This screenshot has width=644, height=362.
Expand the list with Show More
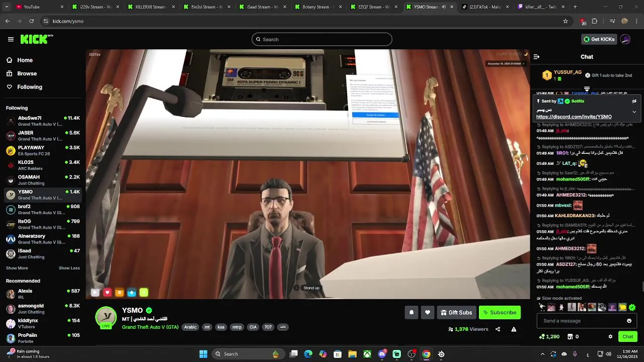[x=17, y=268]
